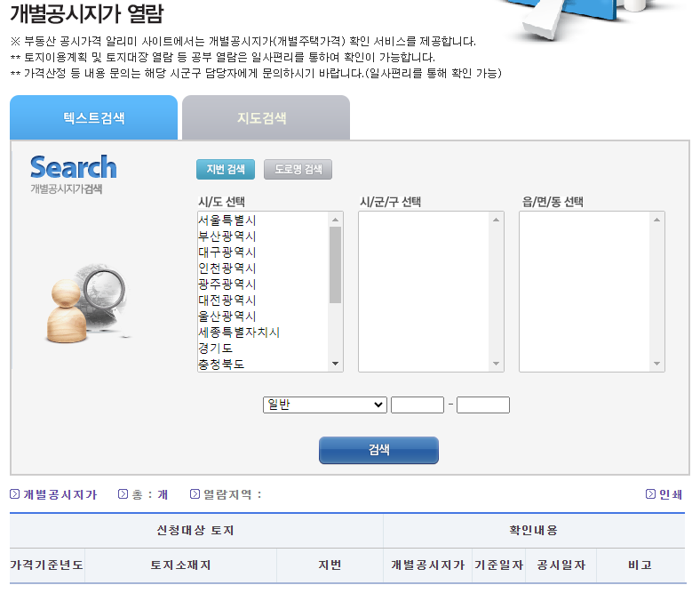Click the 읍/면/동 선택 empty list box
The height and width of the screenshot is (601, 700).
pos(592,292)
